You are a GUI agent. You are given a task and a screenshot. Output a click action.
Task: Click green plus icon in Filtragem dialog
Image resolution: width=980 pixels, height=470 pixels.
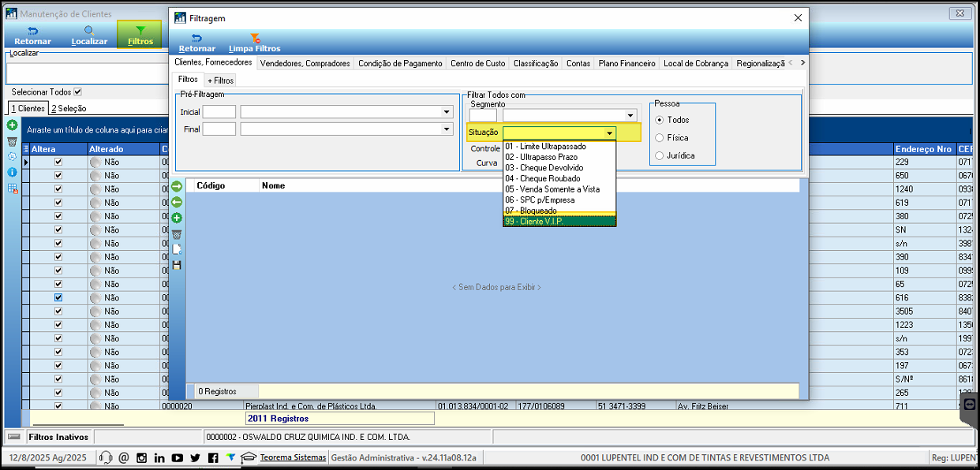[177, 218]
